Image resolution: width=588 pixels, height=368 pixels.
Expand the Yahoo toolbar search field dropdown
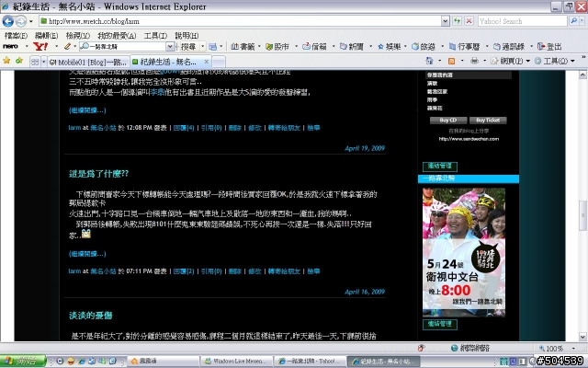tap(170, 47)
